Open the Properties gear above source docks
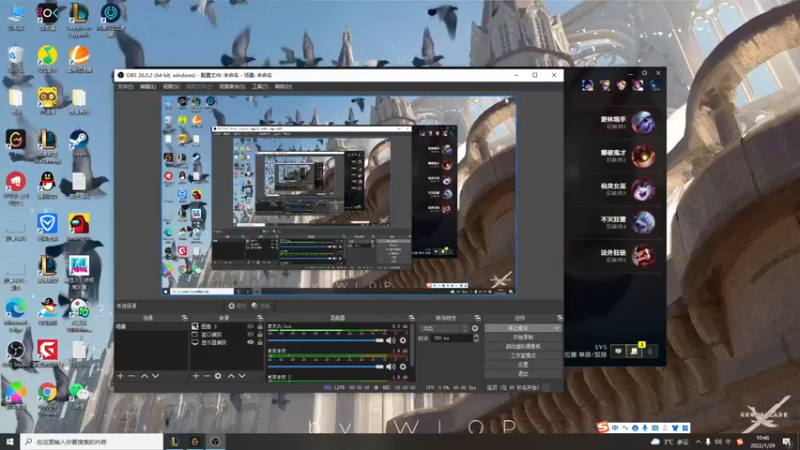The image size is (800, 450). [x=237, y=306]
